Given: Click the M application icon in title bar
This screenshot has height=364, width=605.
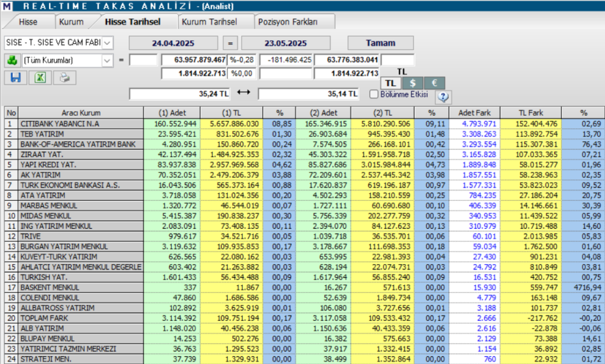Looking at the screenshot, I should pos(6,6).
